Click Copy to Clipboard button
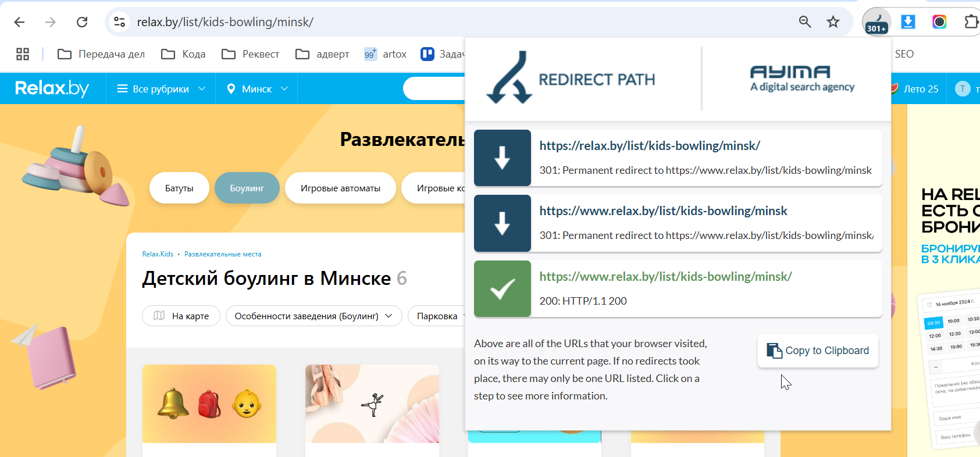980x457 pixels. (818, 351)
